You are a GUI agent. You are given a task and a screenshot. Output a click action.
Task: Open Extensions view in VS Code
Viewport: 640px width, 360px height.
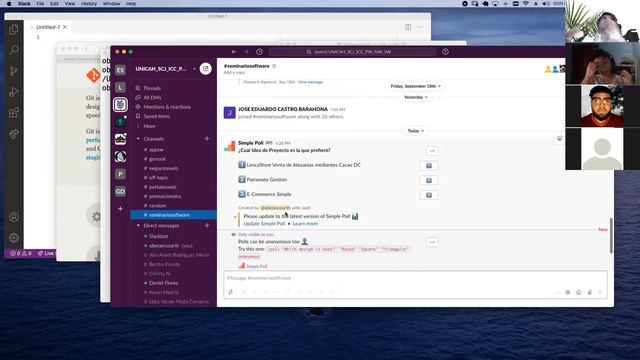[x=14, y=113]
